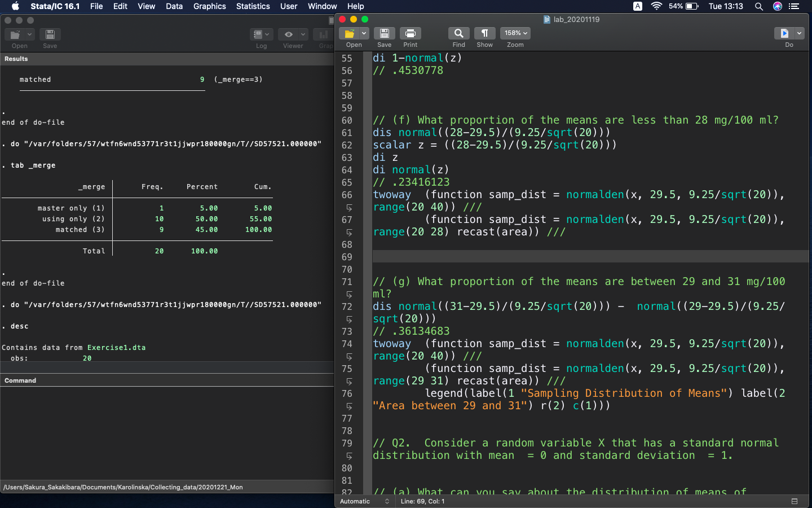The width and height of the screenshot is (812, 508).
Task: Click the Log icon in the Stata toolbar
Action: coord(258,34)
